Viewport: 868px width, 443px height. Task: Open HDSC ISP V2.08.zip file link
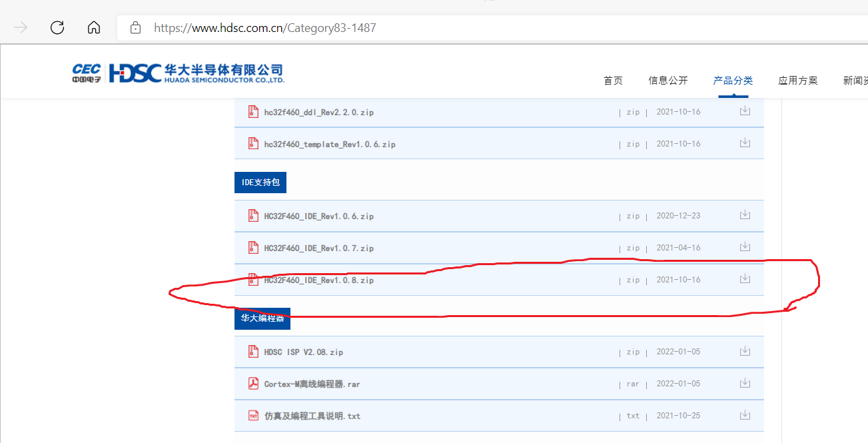point(304,352)
